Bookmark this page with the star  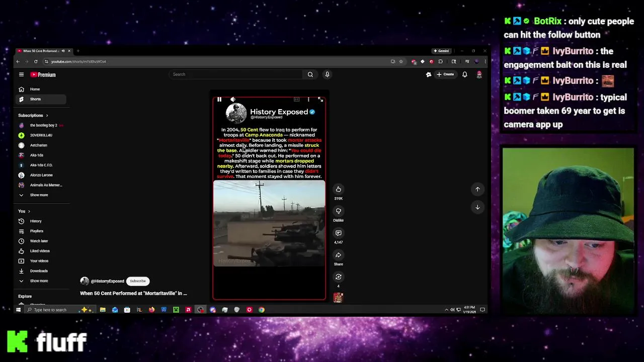401,61
